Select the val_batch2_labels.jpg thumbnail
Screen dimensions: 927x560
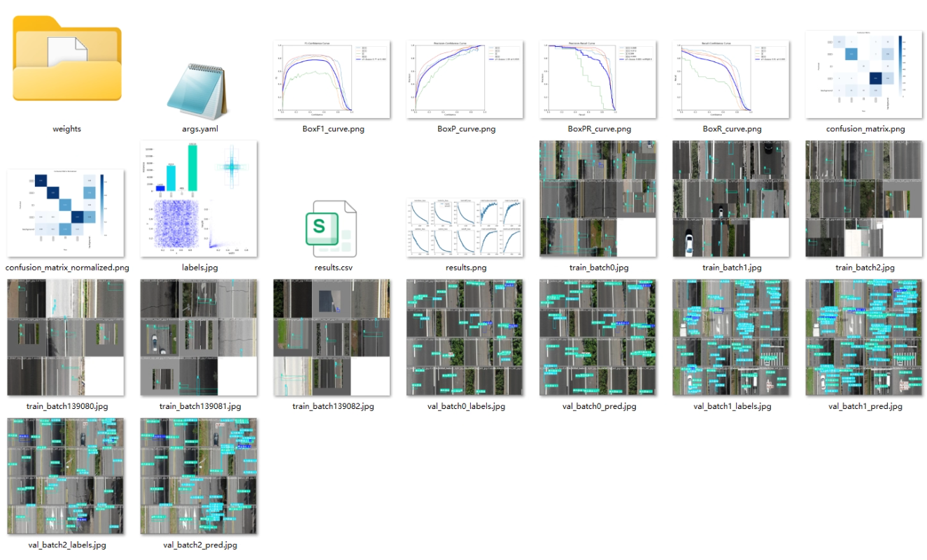66,476
